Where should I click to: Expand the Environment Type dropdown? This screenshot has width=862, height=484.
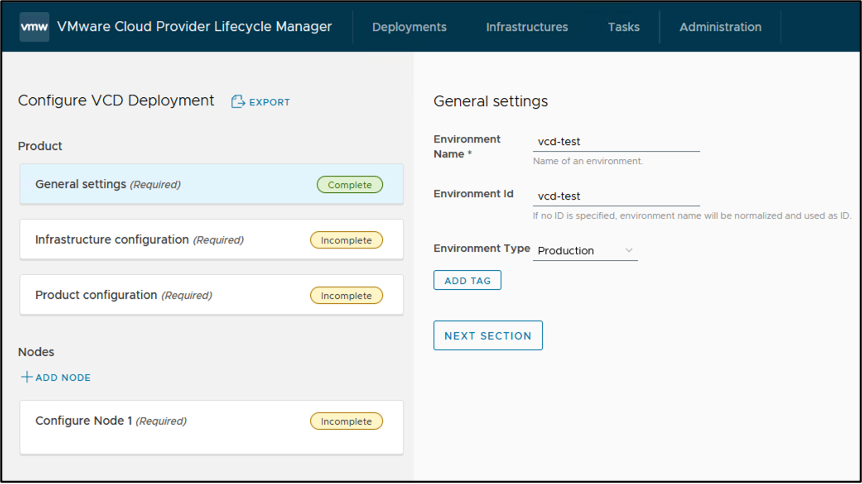[585, 250]
